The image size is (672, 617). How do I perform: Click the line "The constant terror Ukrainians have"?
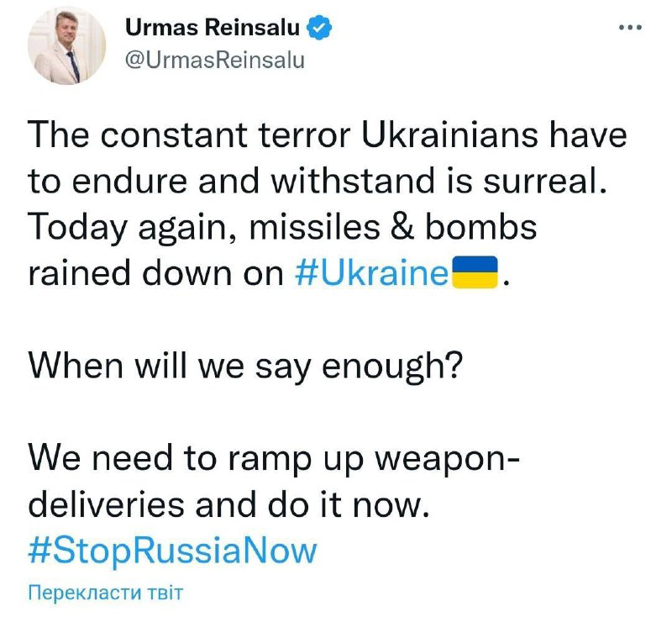pos(328,136)
